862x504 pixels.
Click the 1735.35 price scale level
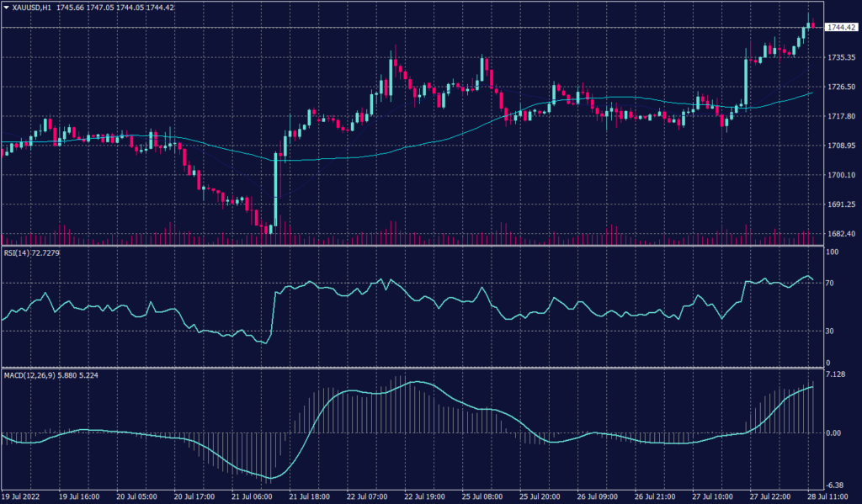(x=840, y=57)
